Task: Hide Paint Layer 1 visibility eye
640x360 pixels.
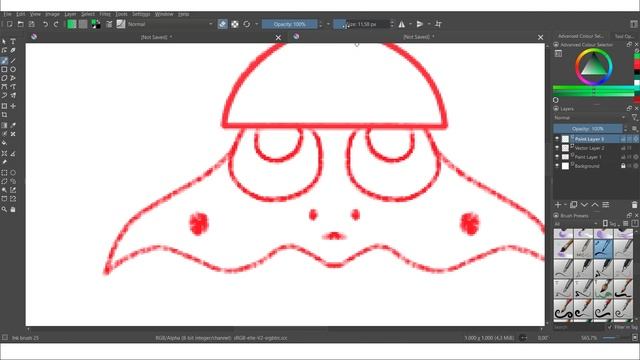Action: pos(557,157)
